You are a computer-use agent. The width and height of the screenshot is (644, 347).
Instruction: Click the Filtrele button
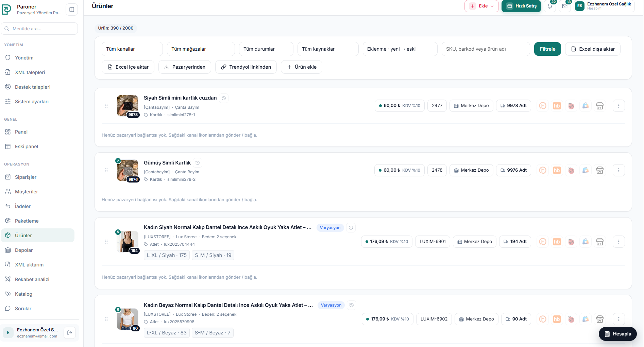tap(547, 49)
